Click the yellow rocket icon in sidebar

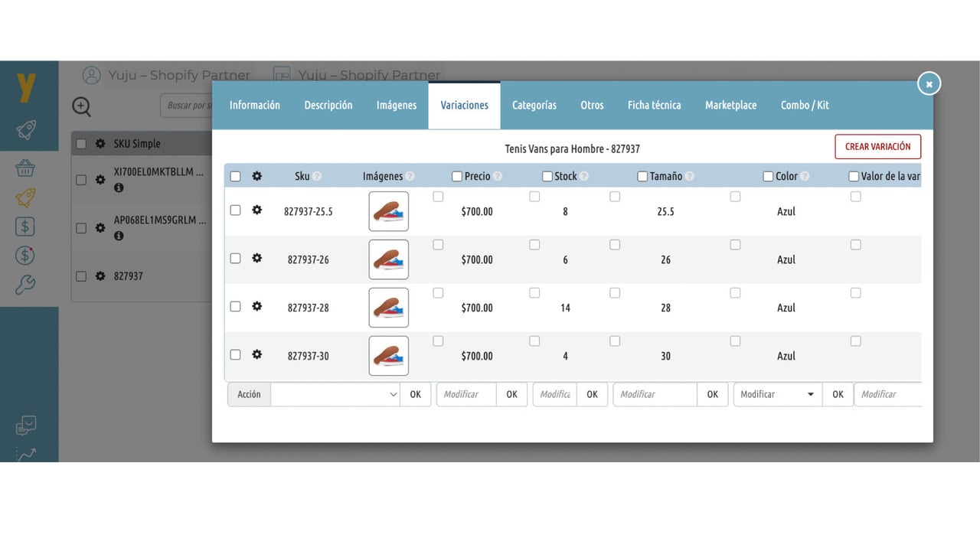(x=25, y=197)
